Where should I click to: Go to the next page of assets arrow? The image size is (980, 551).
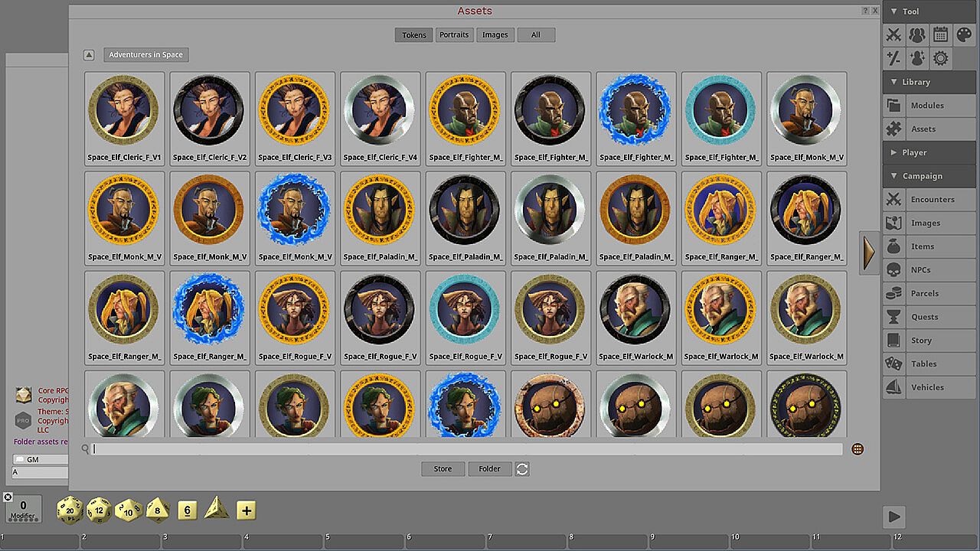click(869, 253)
